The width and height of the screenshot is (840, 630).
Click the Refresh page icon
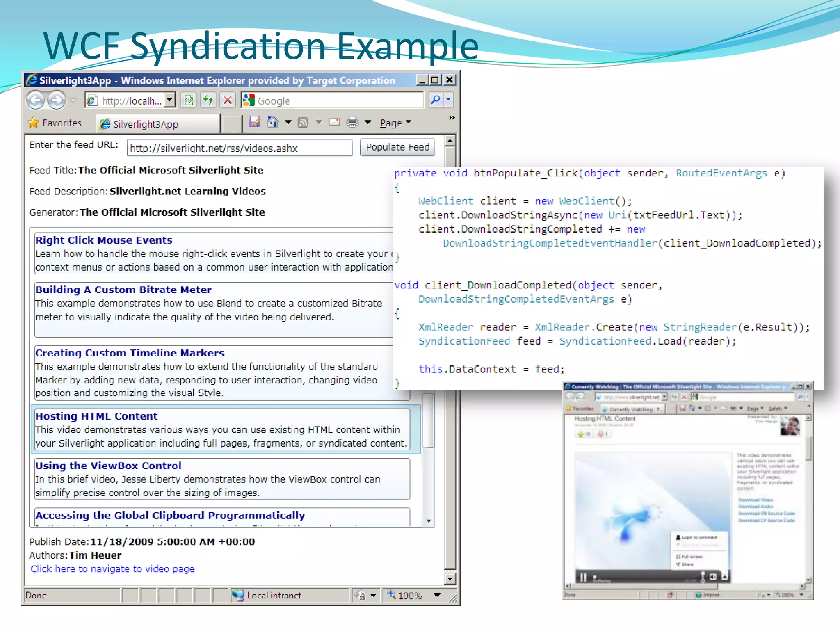pyautogui.click(x=208, y=100)
